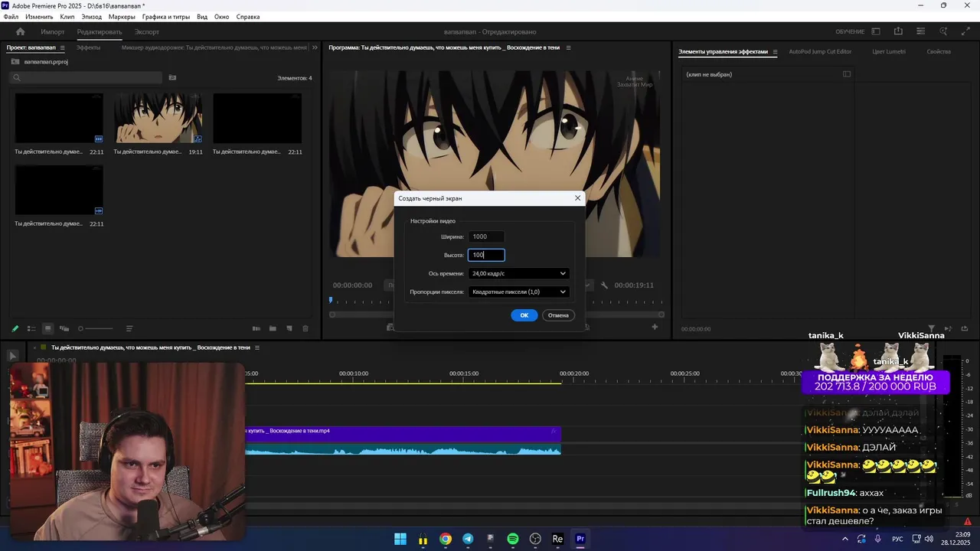Open the search field in Project panel
Viewport: 980px width, 551px height.
point(86,77)
